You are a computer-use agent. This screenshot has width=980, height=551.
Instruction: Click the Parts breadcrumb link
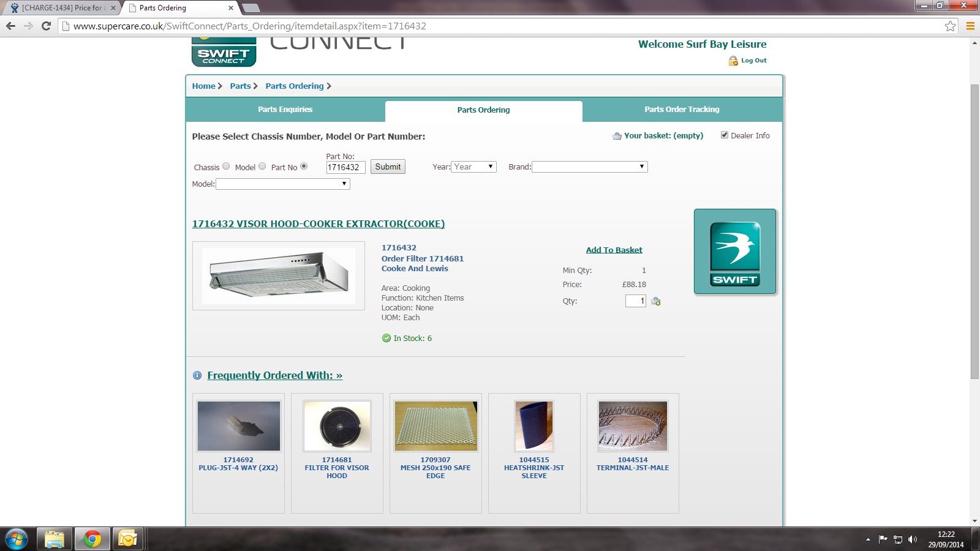(240, 86)
